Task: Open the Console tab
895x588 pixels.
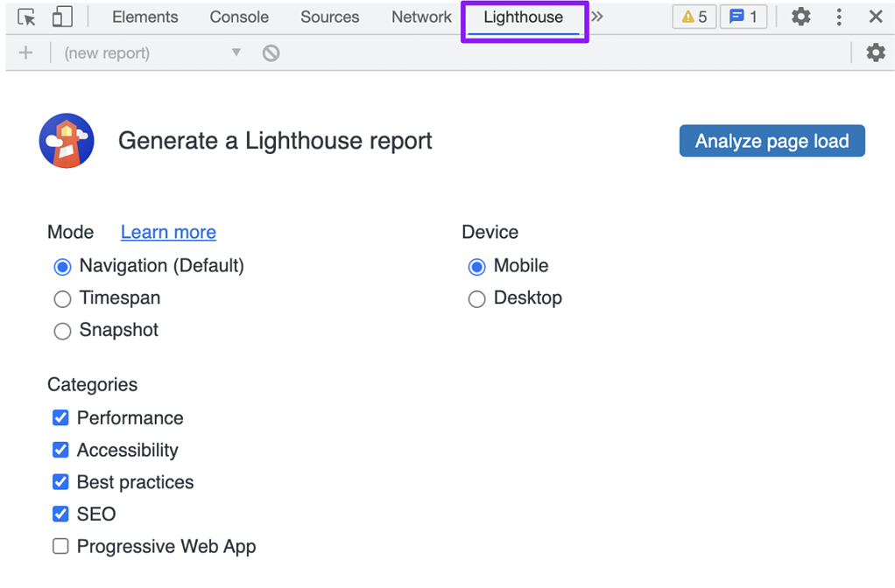Action: pos(239,17)
